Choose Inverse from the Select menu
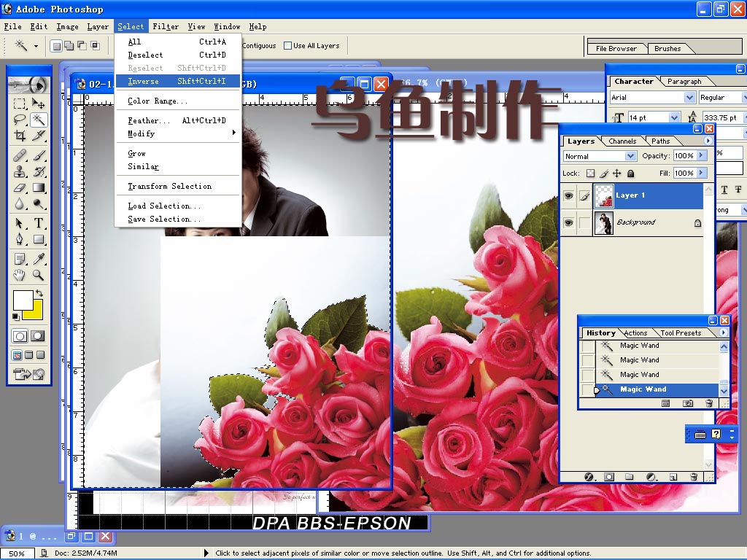The image size is (747, 560). [178, 82]
